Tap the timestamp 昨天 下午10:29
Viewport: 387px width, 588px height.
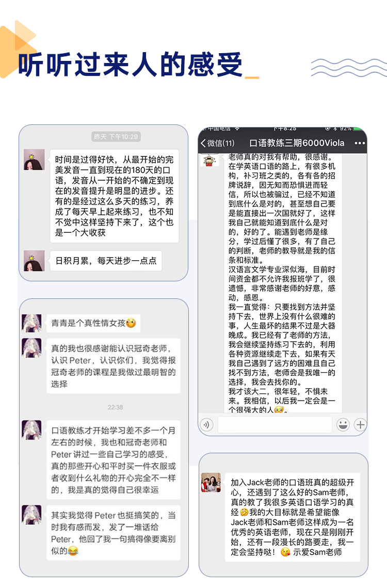(x=116, y=137)
